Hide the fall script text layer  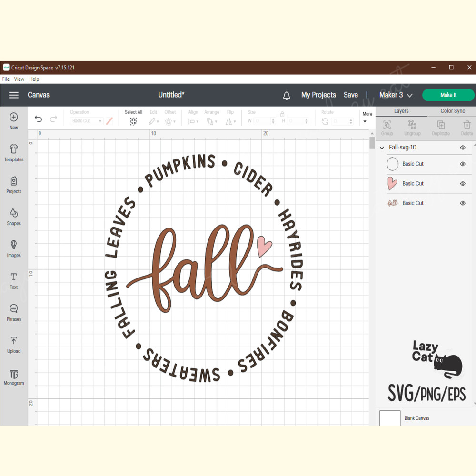coord(462,203)
